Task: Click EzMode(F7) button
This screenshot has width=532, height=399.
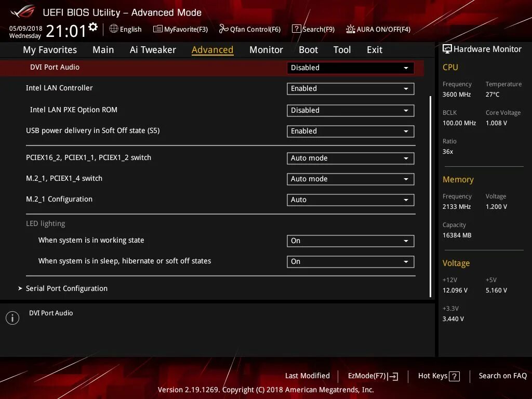Action: [373, 376]
